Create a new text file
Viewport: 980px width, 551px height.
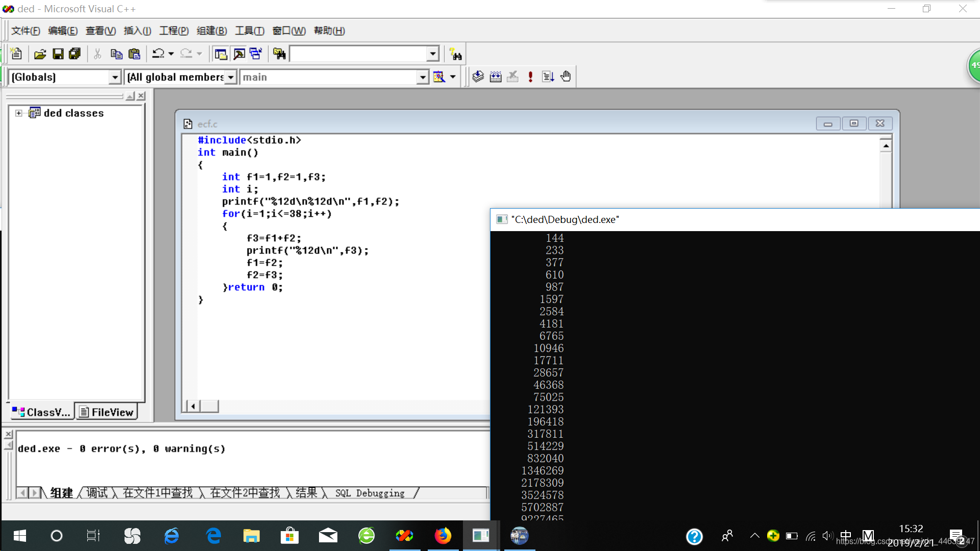click(16, 54)
